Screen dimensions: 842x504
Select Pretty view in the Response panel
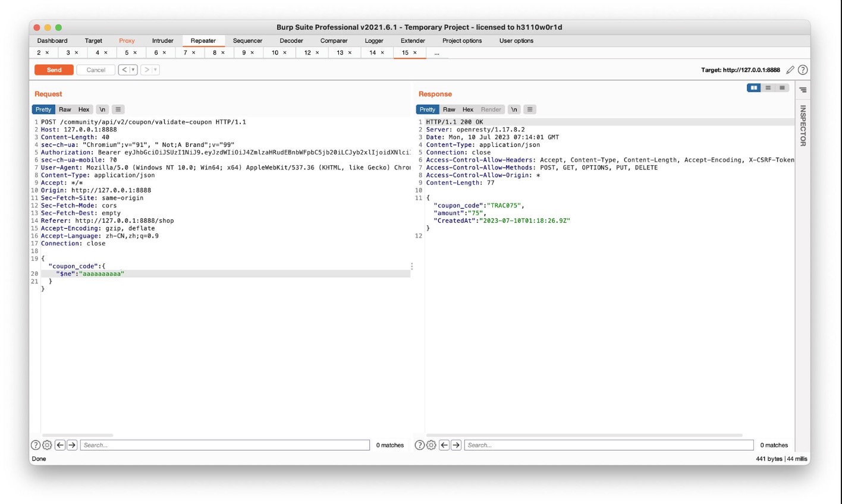coord(428,109)
